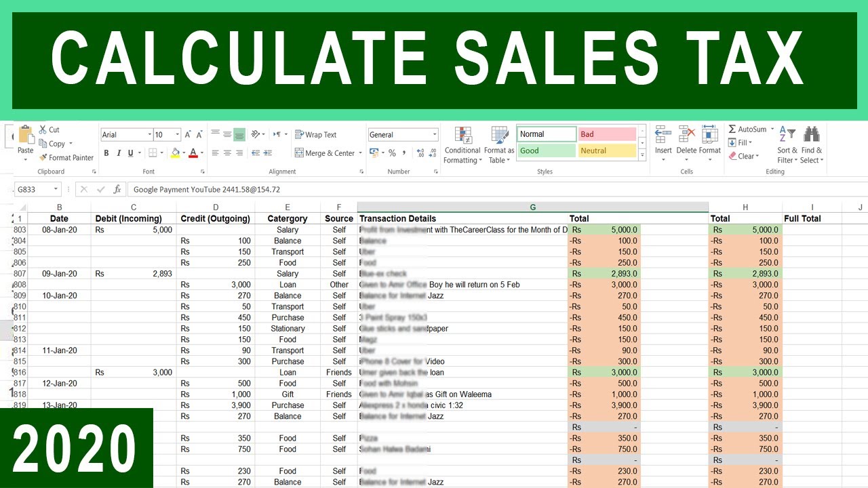Click the Accounting Number Format icon
Viewport: 868px width, 488px height.
374,153
